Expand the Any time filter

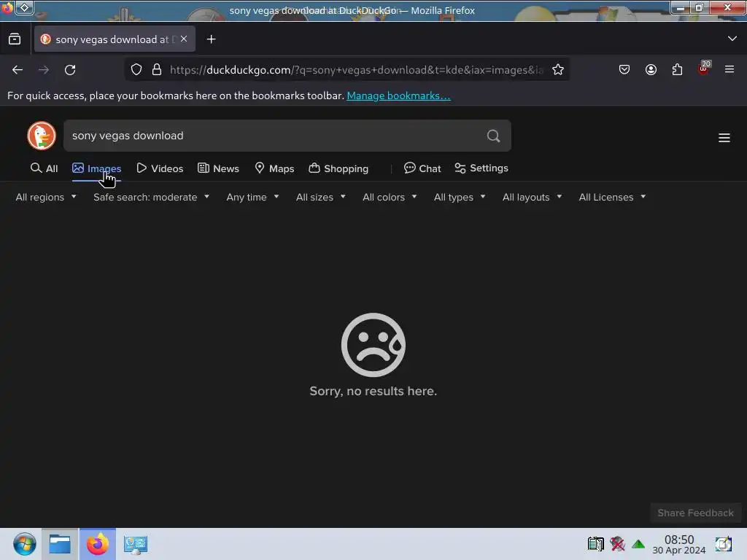tap(252, 197)
